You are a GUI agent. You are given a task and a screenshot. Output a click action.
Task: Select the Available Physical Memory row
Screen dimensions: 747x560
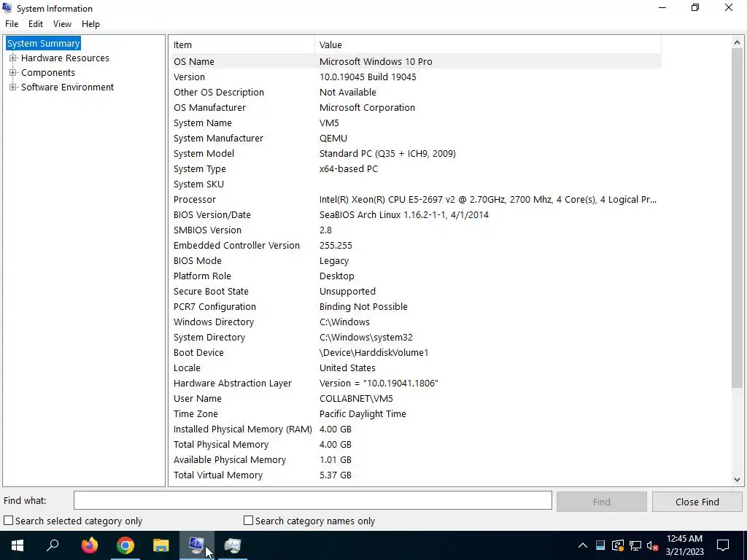click(417, 460)
